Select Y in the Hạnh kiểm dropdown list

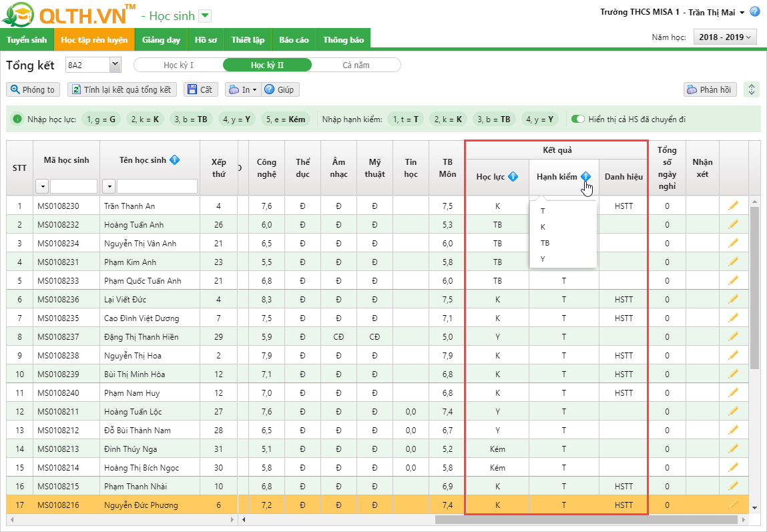563,259
